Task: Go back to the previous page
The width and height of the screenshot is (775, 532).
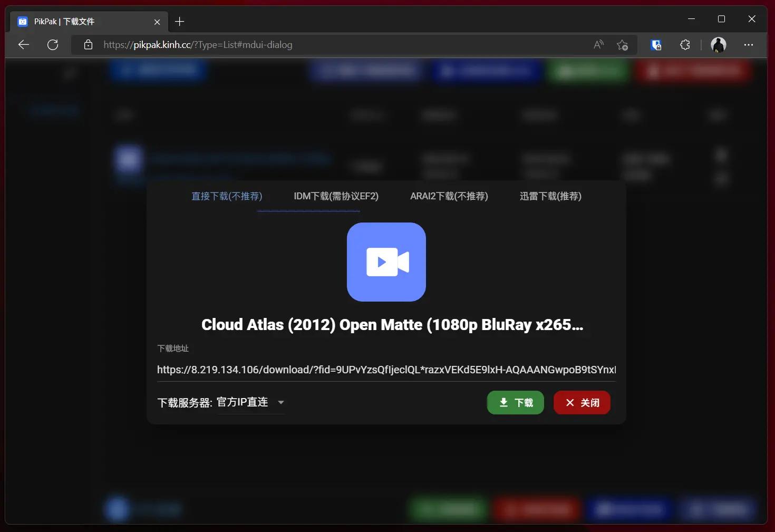Action: [24, 45]
